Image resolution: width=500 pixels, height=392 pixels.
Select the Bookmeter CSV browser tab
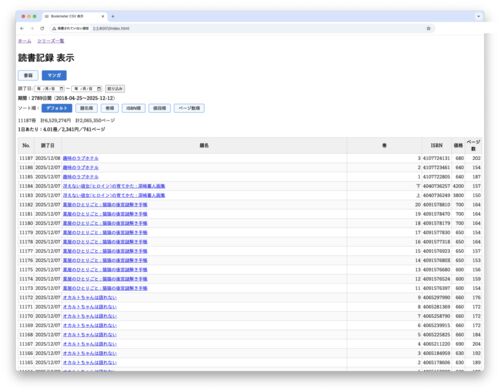coord(74,16)
